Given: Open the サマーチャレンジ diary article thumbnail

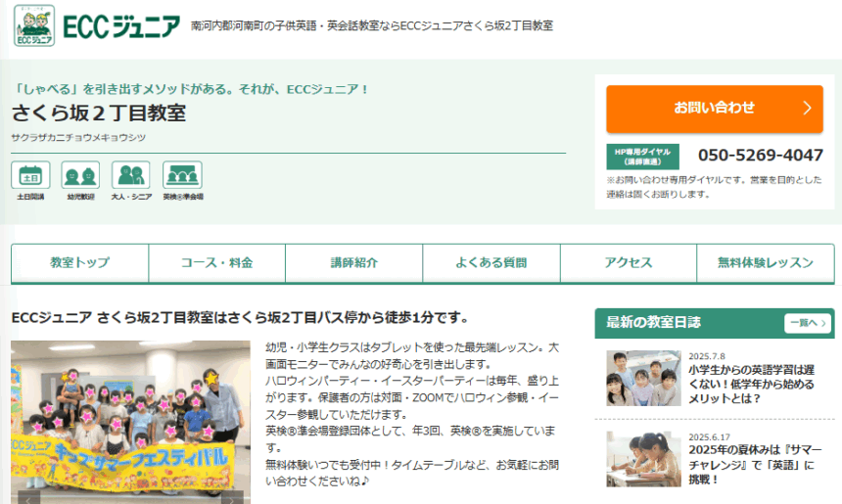Looking at the screenshot, I should (x=643, y=459).
